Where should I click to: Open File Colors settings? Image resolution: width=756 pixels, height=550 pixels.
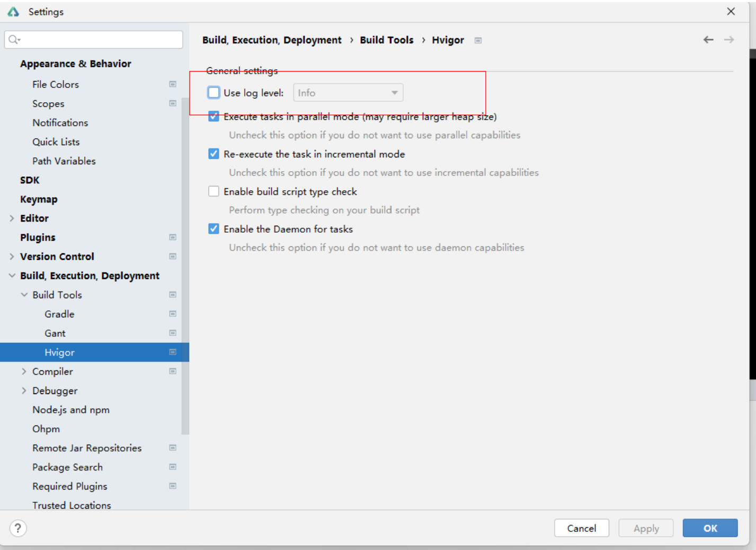point(56,84)
